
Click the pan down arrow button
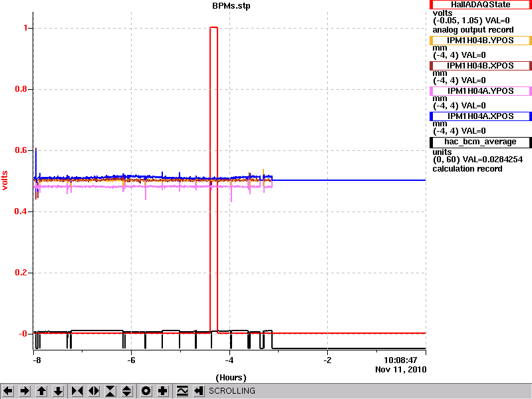pos(58,391)
